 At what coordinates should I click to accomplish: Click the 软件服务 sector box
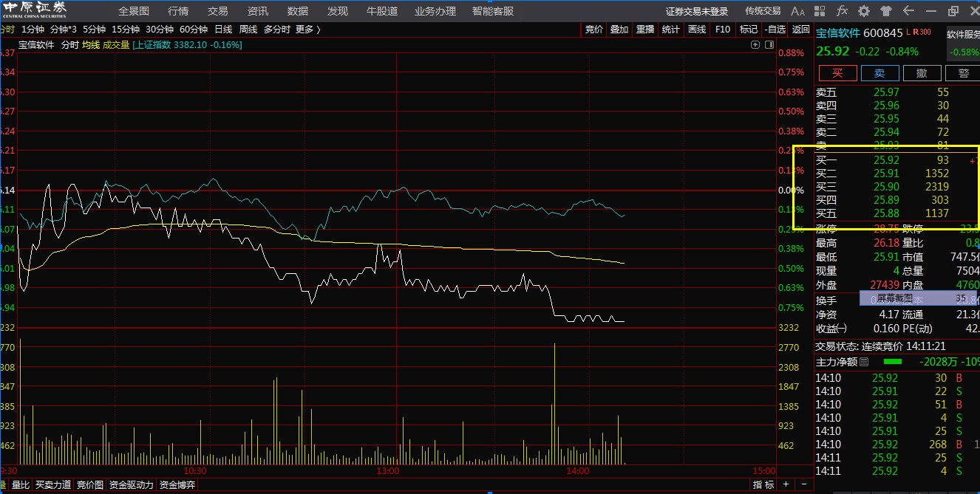[x=964, y=43]
